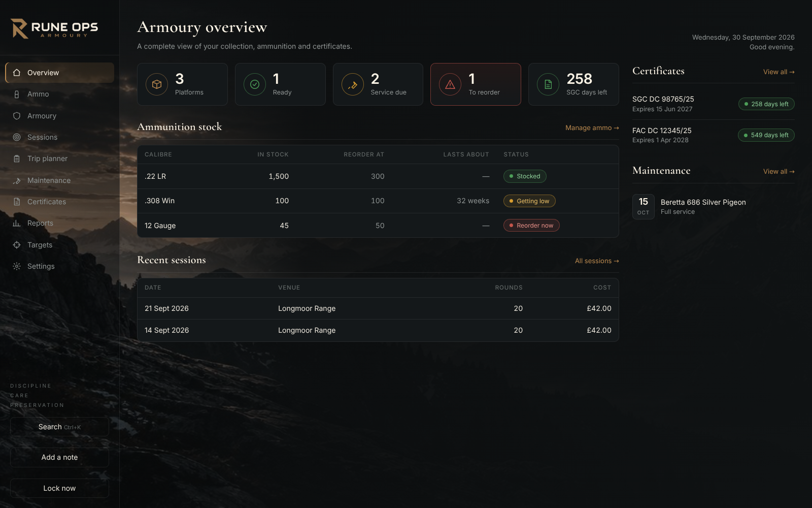812x508 pixels.
Task: Navigate to Targets in sidebar
Action: pyautogui.click(x=59, y=245)
